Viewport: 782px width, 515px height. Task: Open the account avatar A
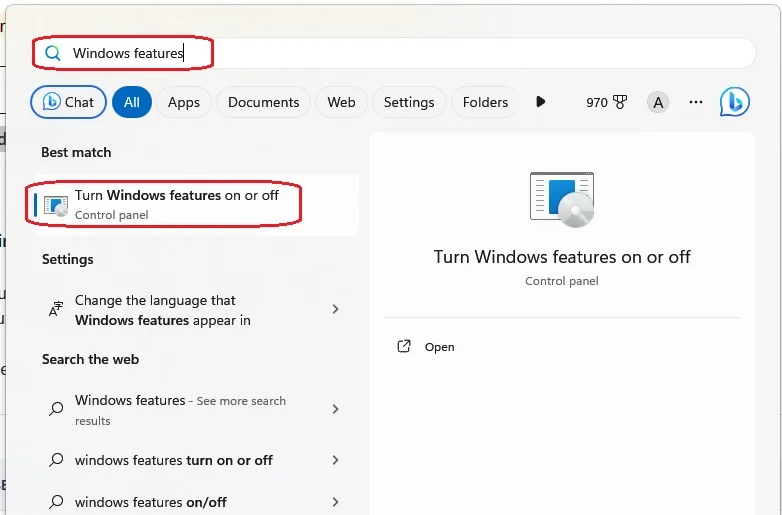pyautogui.click(x=658, y=102)
